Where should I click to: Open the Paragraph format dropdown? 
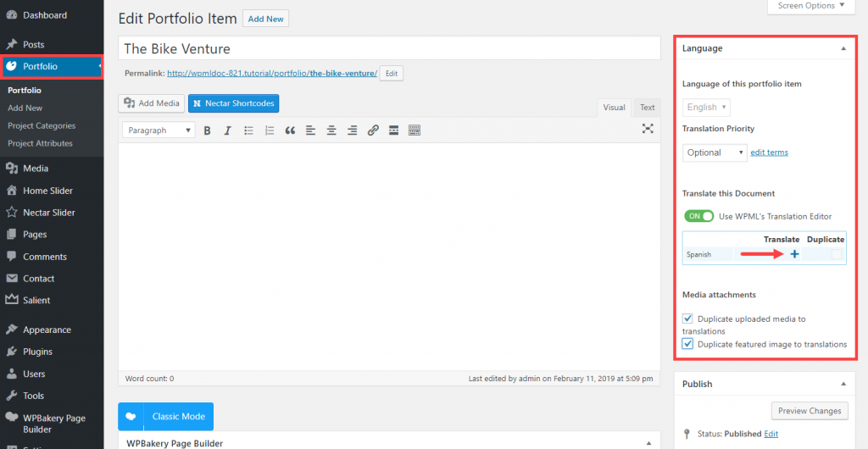tap(159, 130)
